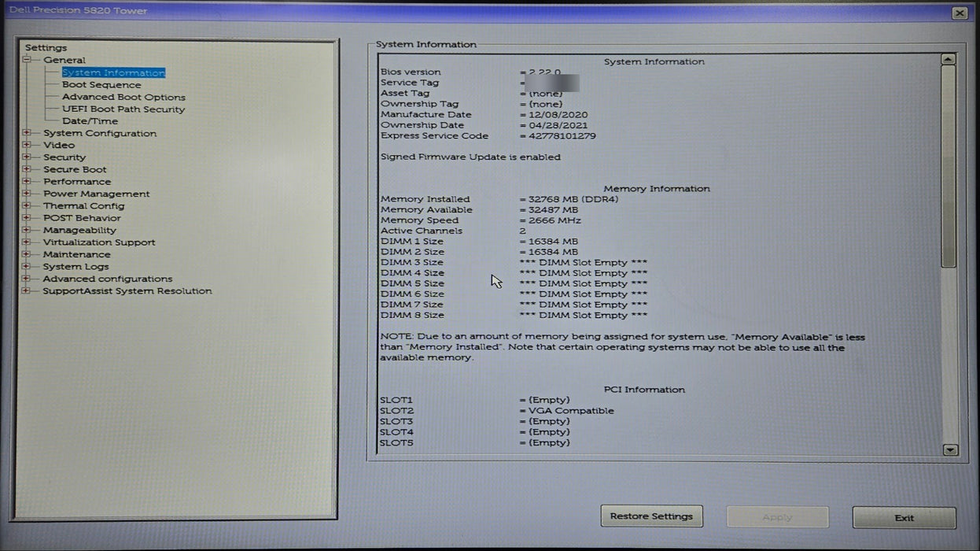Expand the Video settings node

(28, 145)
